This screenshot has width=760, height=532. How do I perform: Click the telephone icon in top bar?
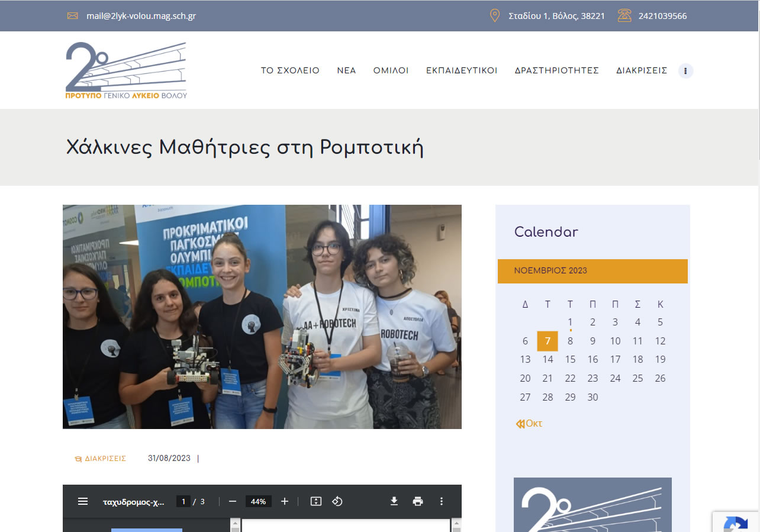624,16
